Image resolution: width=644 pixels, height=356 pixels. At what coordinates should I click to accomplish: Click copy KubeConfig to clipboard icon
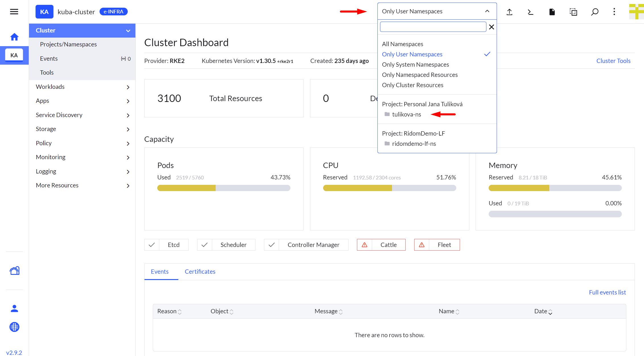[573, 12]
